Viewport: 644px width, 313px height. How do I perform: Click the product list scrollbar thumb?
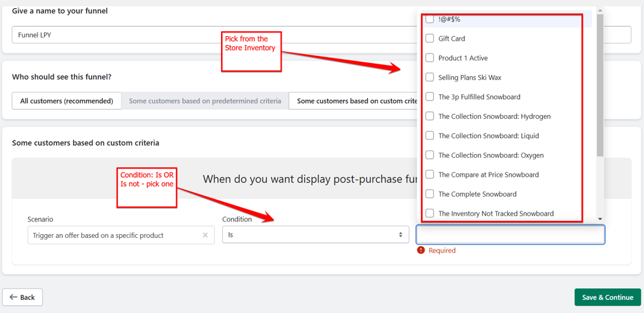tap(600, 83)
